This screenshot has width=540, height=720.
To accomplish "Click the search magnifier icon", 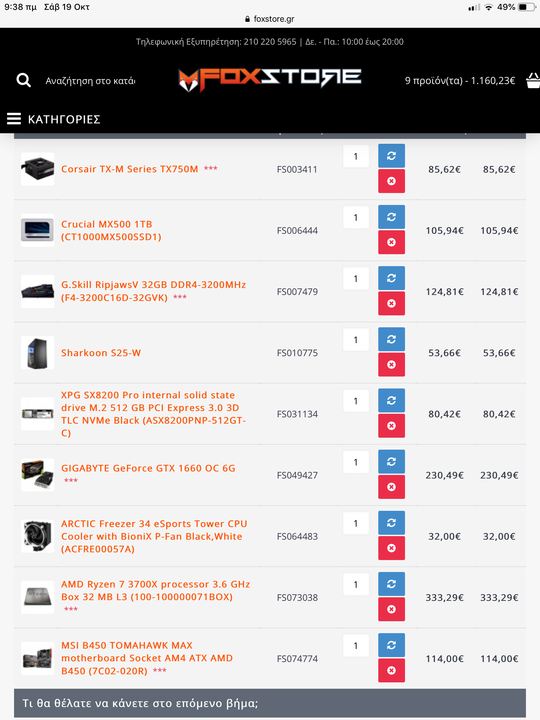I will coord(23,80).
